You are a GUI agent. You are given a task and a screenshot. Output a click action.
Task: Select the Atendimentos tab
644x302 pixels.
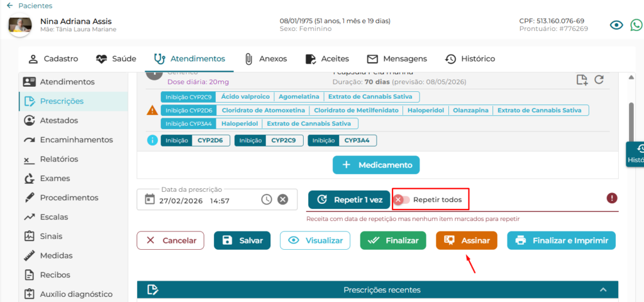click(189, 59)
